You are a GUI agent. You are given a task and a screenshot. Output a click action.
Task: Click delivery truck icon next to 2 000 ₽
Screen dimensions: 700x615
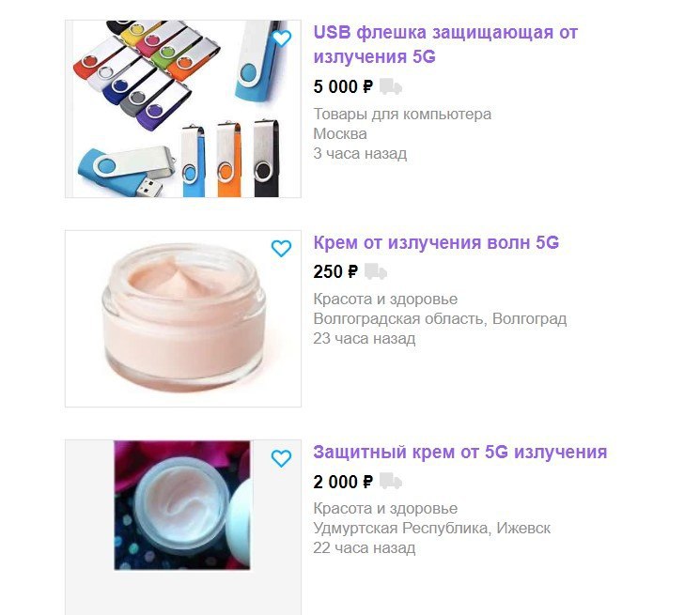391,482
